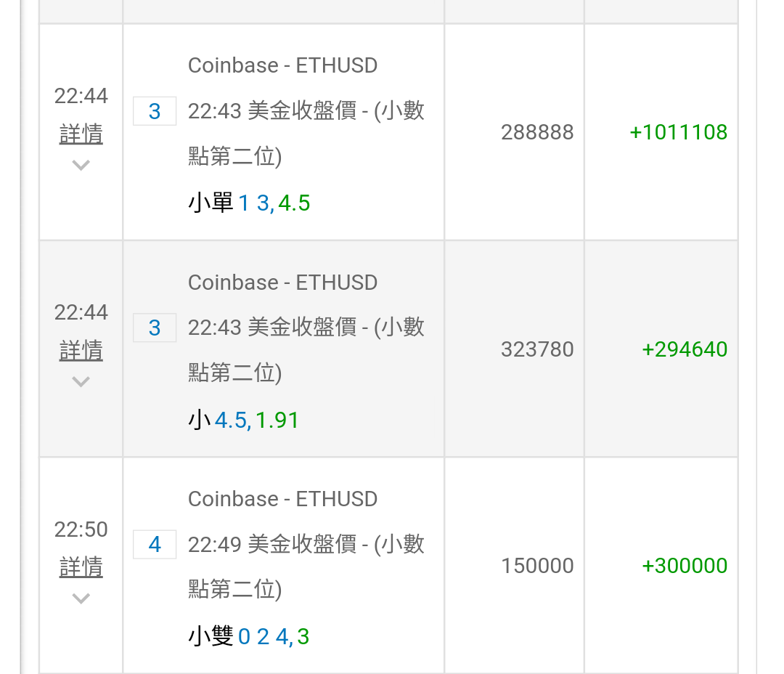Click the bet text 小雙 0 2 4, 3
Screen dimensions: 784x674
click(x=248, y=636)
